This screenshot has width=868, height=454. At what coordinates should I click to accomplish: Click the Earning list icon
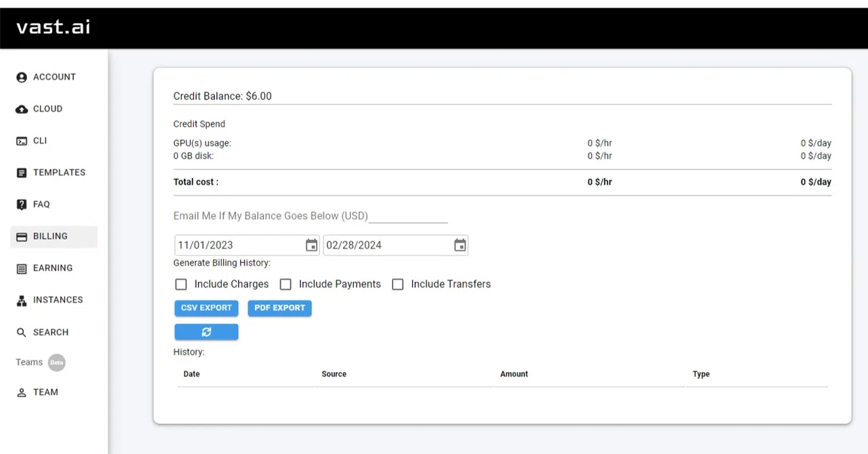pyautogui.click(x=21, y=268)
